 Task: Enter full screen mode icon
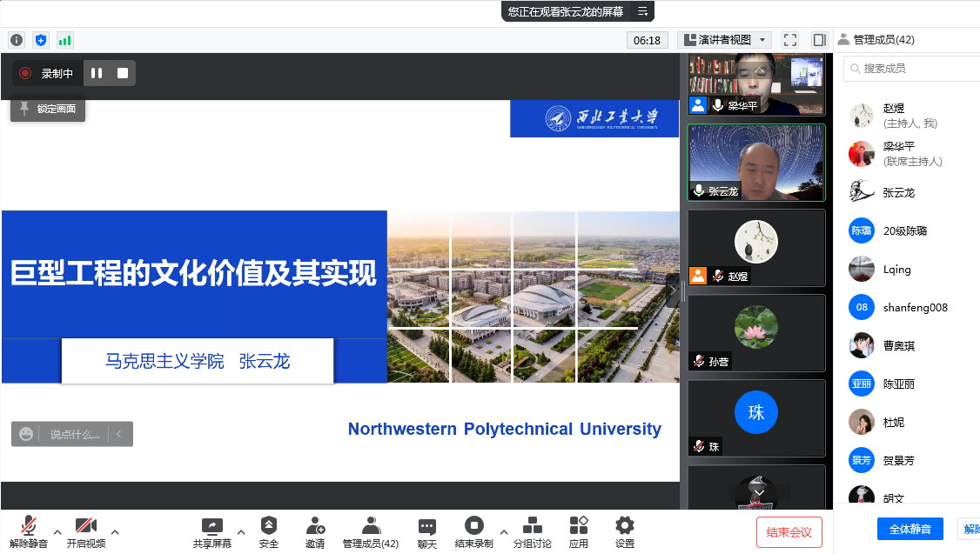[790, 40]
